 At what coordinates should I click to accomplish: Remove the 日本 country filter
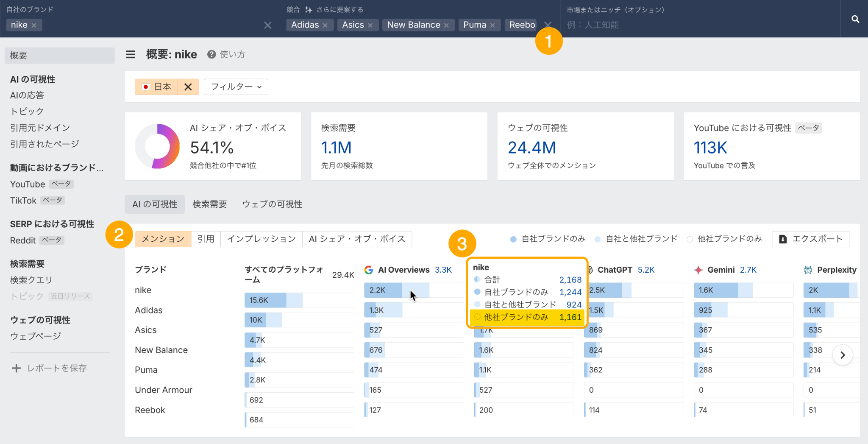coord(188,87)
